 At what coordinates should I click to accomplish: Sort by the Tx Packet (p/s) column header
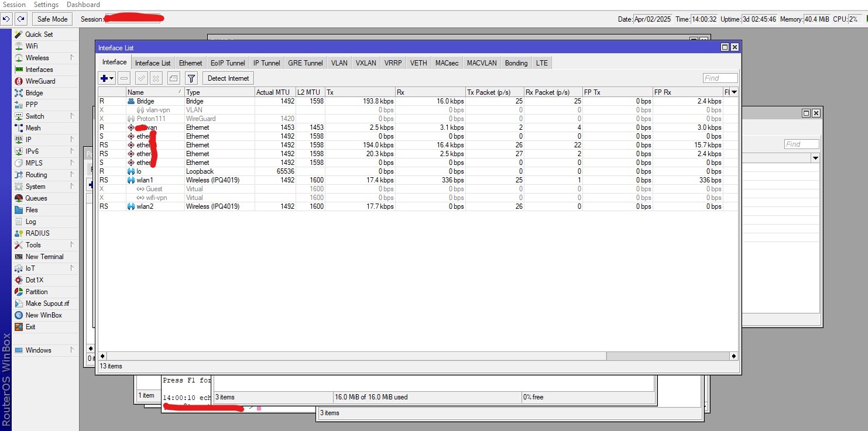(495, 92)
